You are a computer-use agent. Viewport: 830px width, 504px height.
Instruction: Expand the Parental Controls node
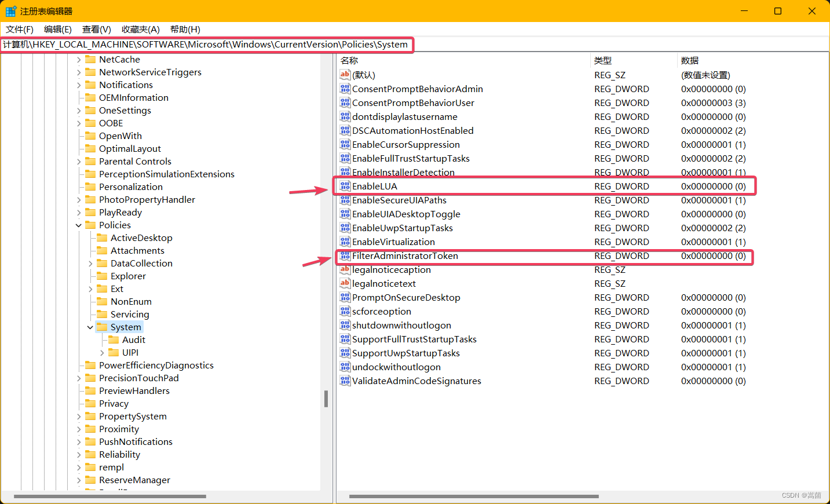(x=79, y=161)
